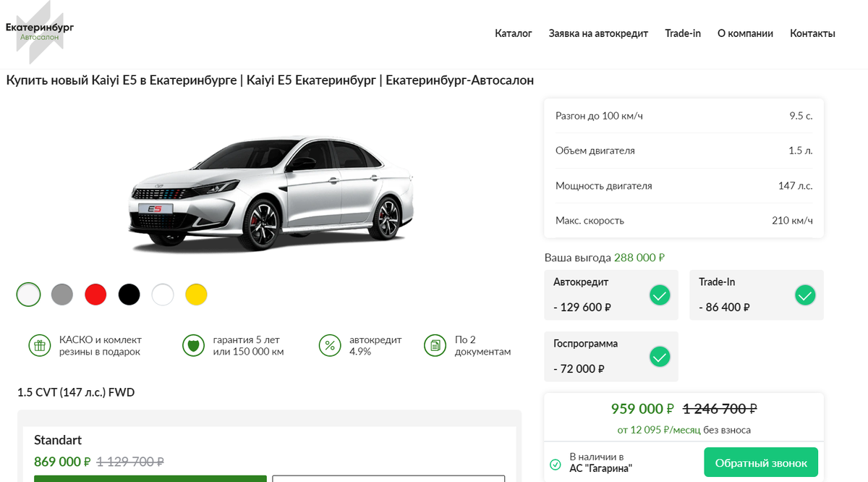
Task: Click the - 72 000 ₽ discount amount
Action: coord(579,369)
